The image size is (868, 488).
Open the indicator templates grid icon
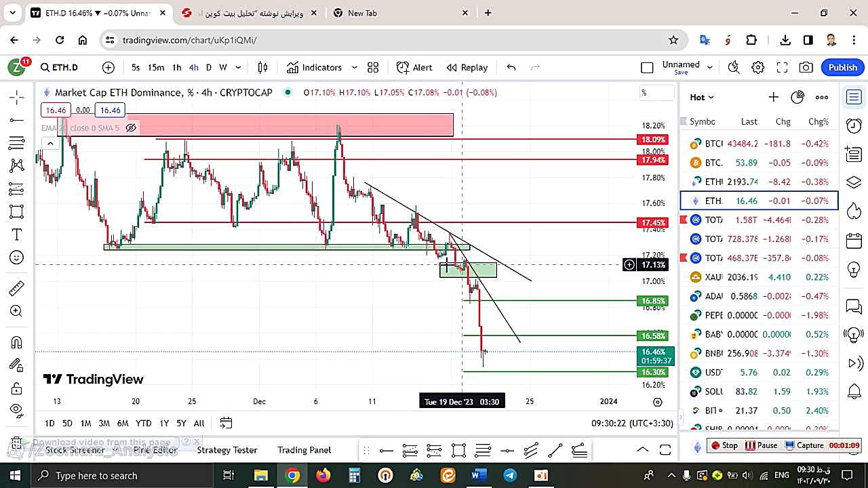[x=373, y=67]
